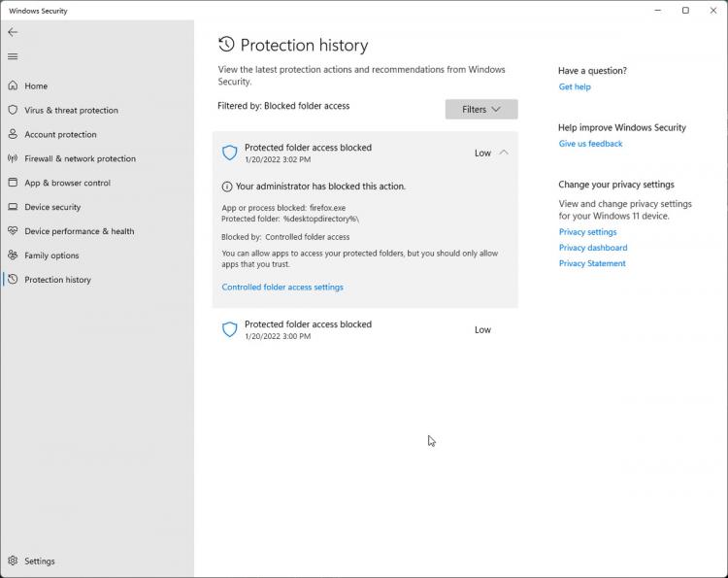This screenshot has width=728, height=578.
Task: Click the Settings gear icon
Action: pyautogui.click(x=13, y=561)
